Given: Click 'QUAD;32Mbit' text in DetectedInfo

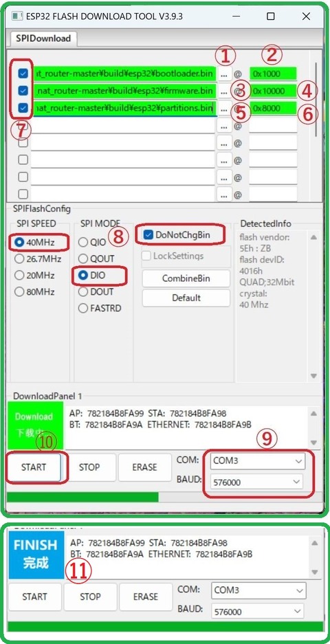Looking at the screenshot, I should tap(267, 282).
